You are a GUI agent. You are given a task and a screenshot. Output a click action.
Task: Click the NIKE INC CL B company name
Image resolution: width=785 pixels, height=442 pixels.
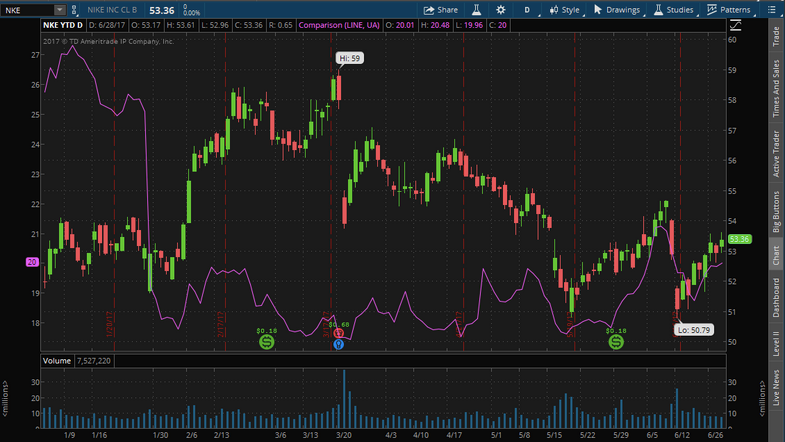coord(112,10)
